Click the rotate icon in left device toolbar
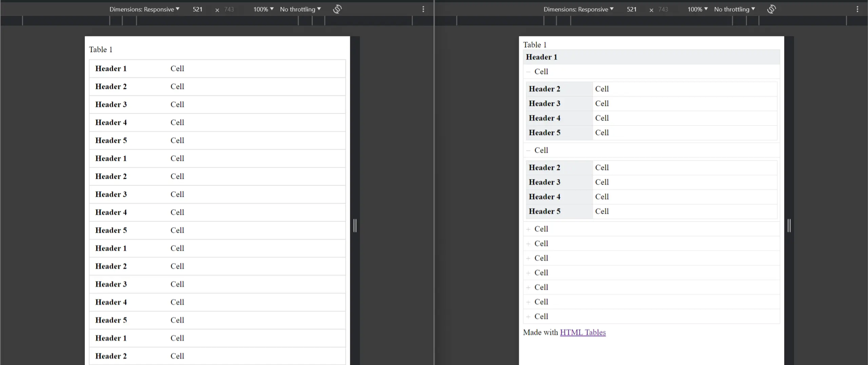This screenshot has width=868, height=365. (337, 9)
